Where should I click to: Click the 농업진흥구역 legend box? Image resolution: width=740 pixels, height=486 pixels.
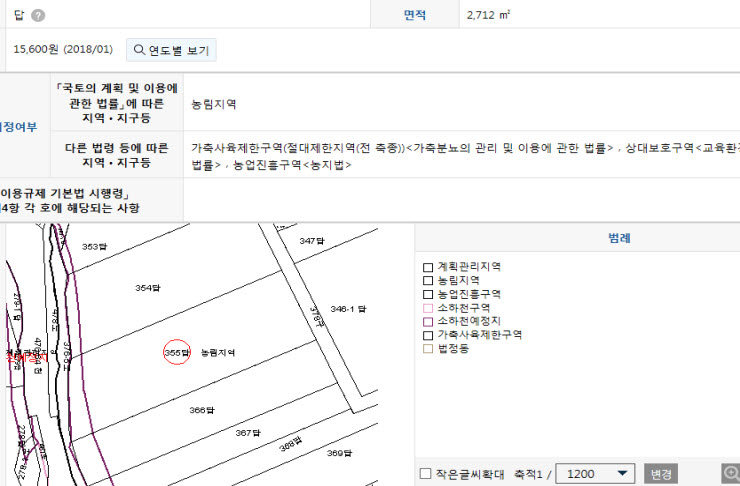(428, 294)
